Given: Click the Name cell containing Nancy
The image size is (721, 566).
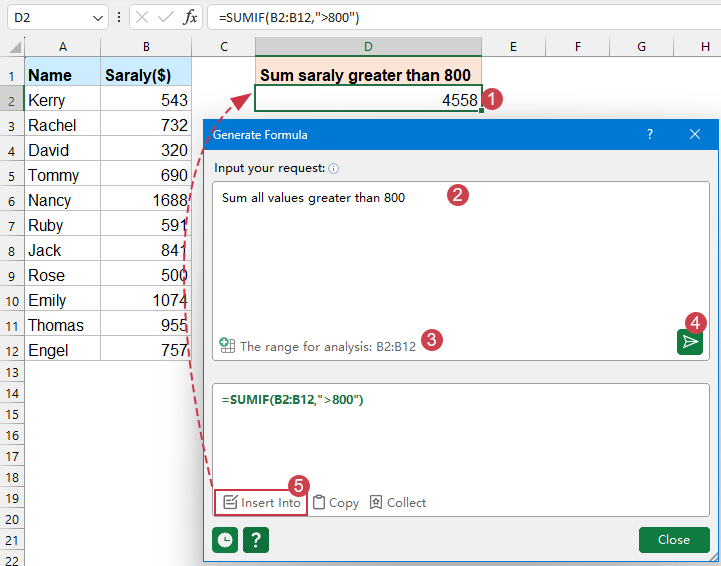Looking at the screenshot, I should tap(63, 200).
